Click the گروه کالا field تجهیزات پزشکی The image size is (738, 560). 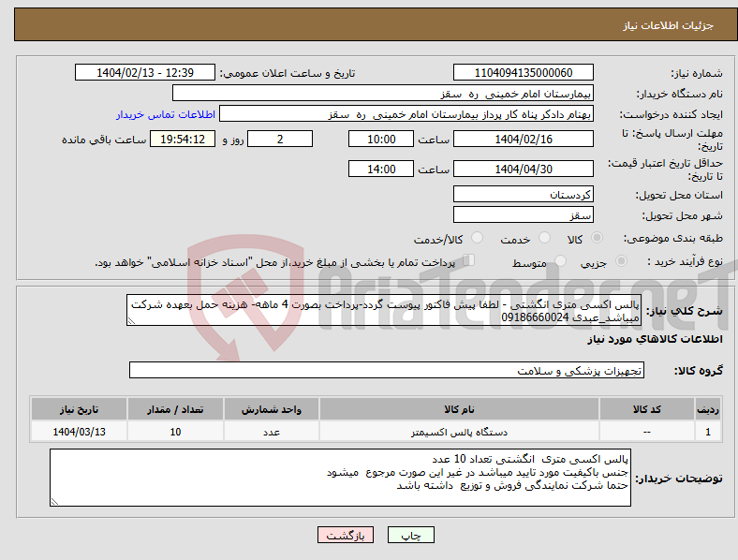coord(387,370)
